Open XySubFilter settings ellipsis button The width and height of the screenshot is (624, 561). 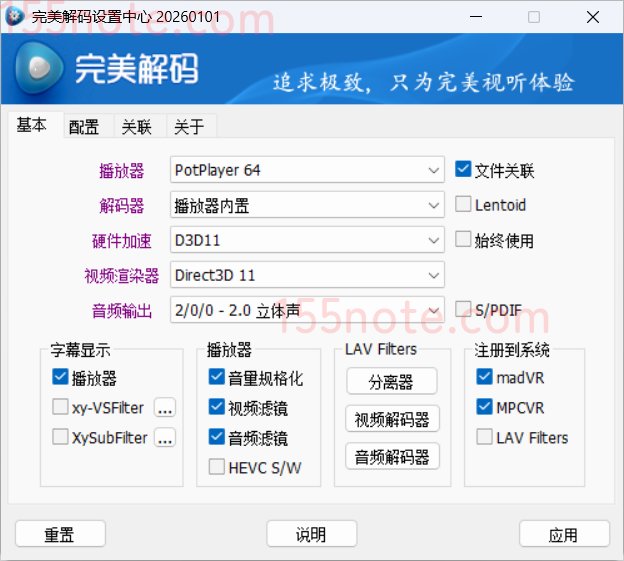[165, 438]
